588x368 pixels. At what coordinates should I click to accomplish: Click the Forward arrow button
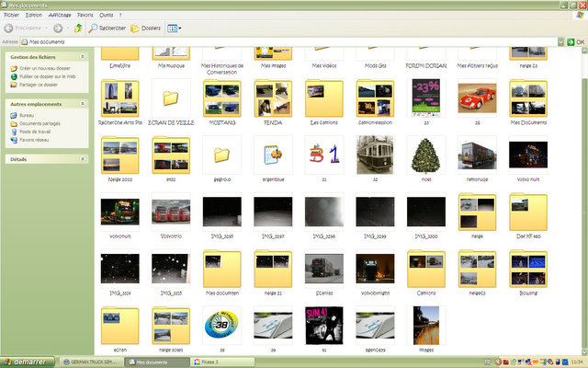(58, 29)
